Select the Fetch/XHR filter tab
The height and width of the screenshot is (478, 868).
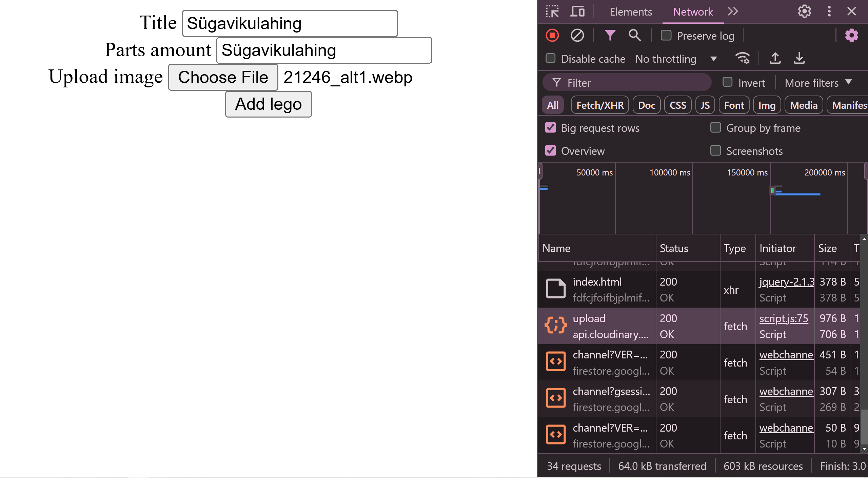(598, 105)
